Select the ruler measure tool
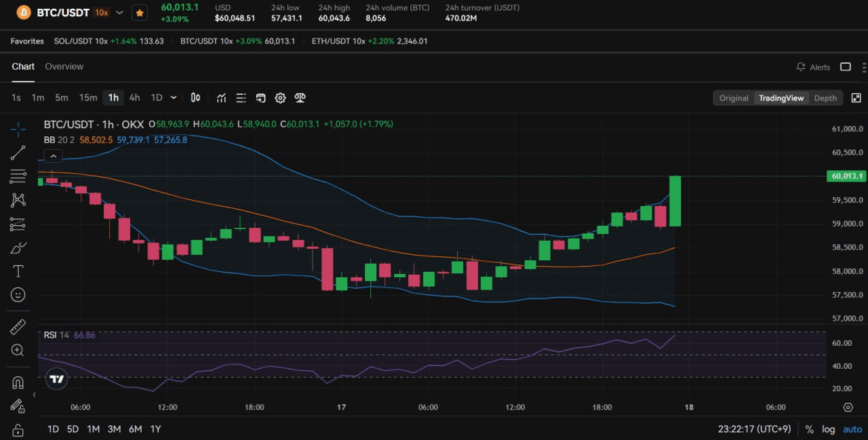This screenshot has height=440, width=868. 18,327
